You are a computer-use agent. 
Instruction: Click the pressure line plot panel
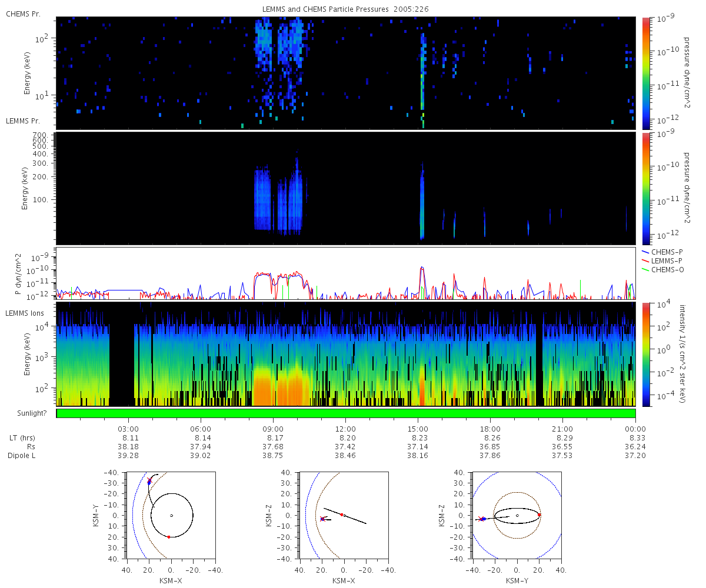pyautogui.click(x=346, y=273)
